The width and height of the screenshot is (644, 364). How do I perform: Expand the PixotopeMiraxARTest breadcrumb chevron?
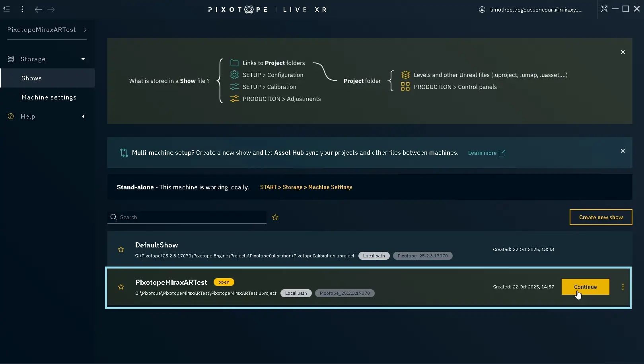pyautogui.click(x=85, y=30)
